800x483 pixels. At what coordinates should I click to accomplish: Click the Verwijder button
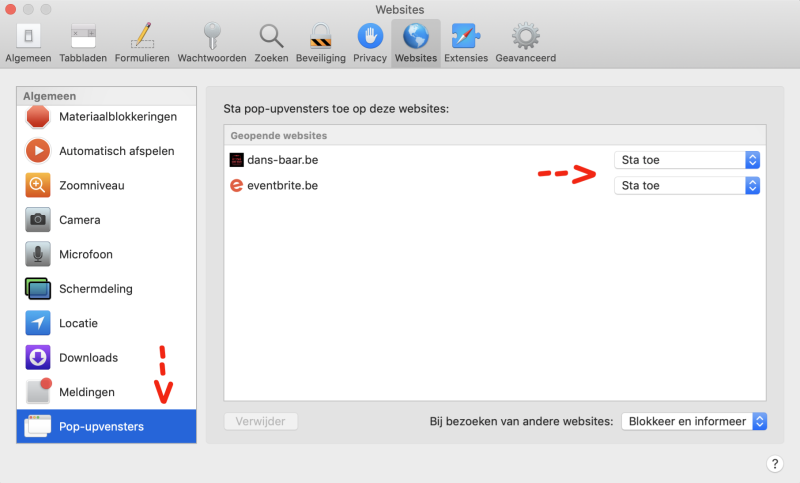click(x=261, y=421)
